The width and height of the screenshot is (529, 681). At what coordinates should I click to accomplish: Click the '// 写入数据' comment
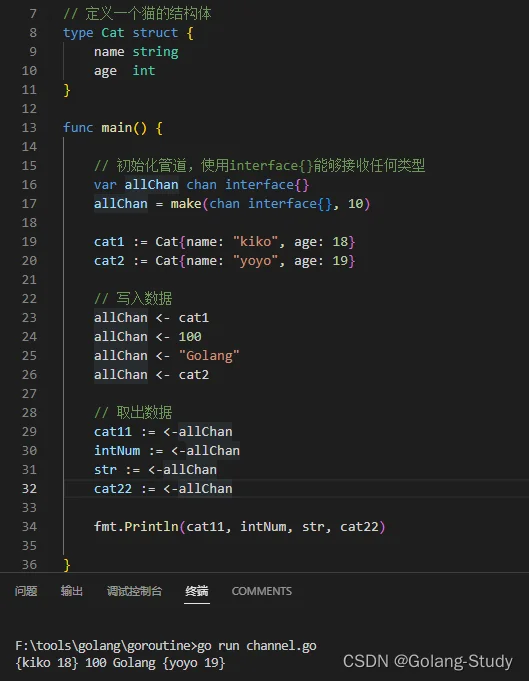[133, 299]
